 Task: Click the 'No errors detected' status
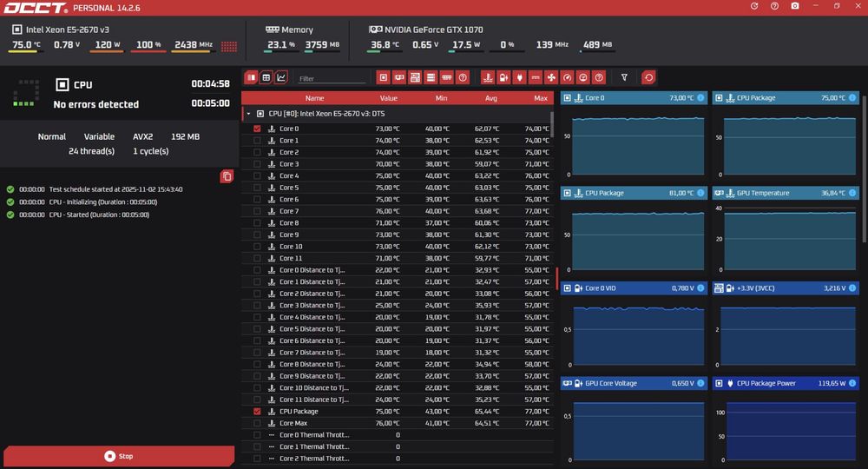point(95,104)
